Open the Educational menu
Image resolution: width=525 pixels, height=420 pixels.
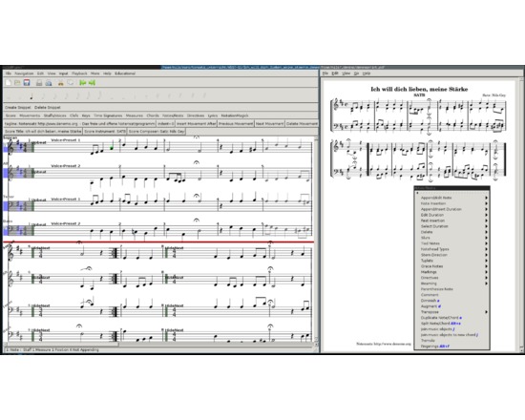[x=125, y=73]
